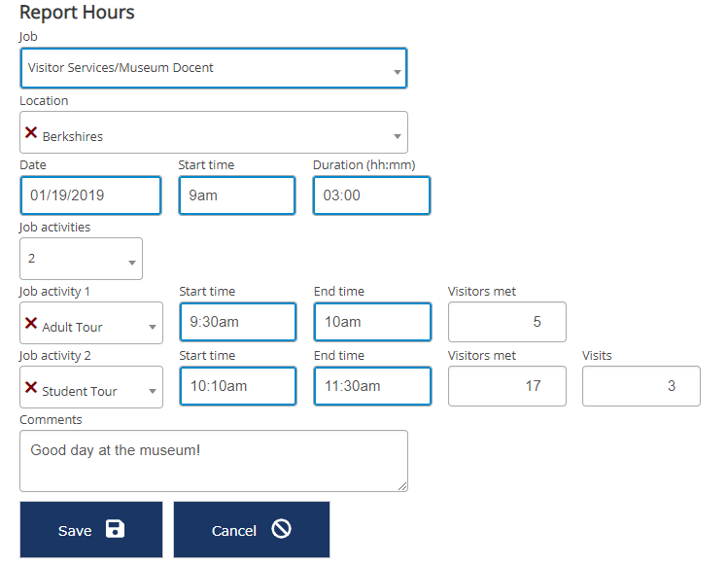Remove Student Tour selection using red X
Screen dimensions: 728x566
[x=31, y=388]
